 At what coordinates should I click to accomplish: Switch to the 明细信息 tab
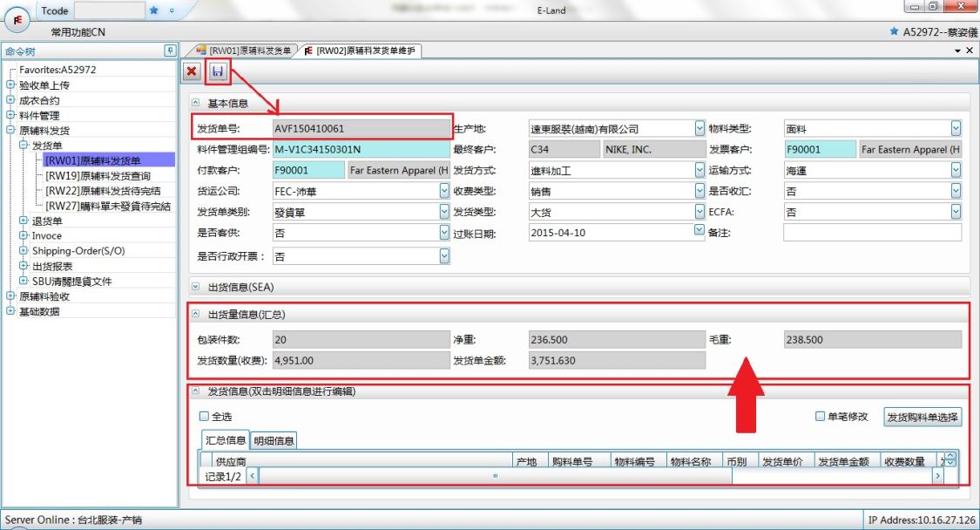pos(274,441)
